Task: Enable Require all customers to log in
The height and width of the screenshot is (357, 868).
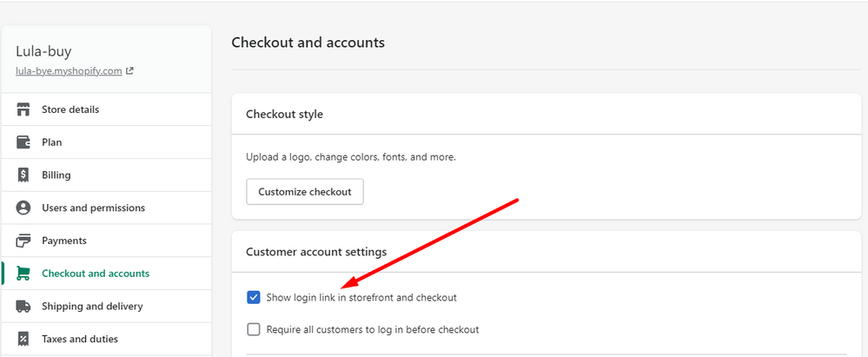Action: tap(254, 329)
